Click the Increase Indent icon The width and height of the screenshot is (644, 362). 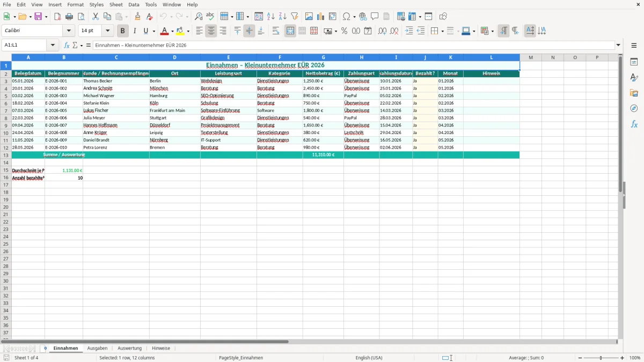pos(409,31)
